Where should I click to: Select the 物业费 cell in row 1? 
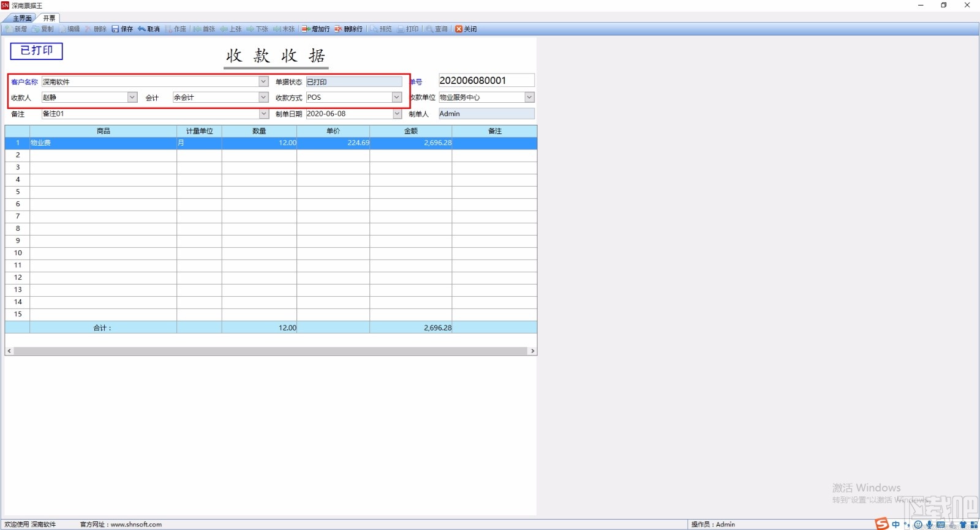[x=103, y=143]
